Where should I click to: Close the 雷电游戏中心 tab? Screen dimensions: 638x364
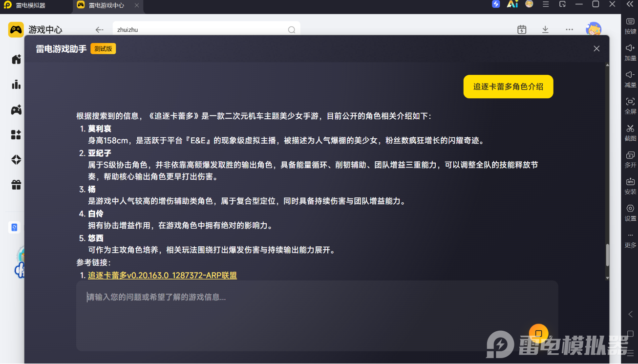(137, 5)
